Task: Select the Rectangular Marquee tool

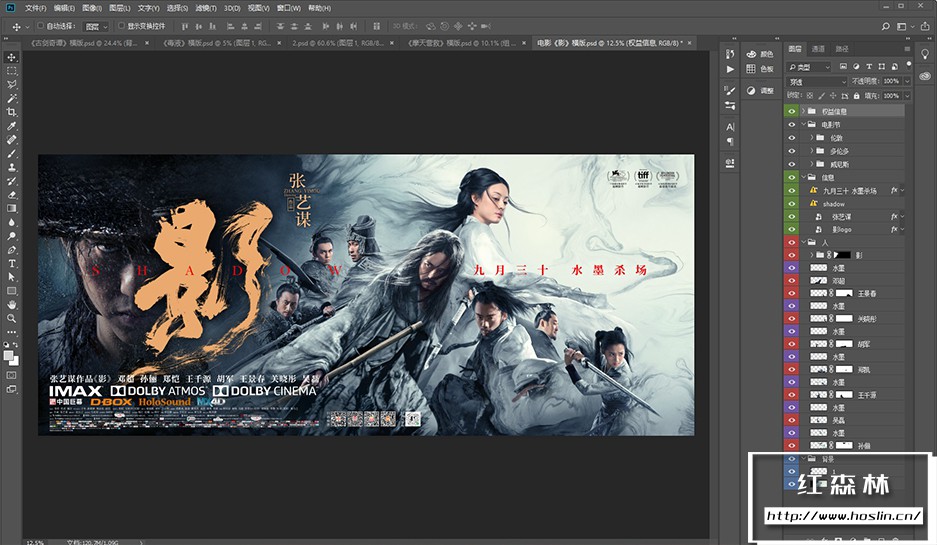Action: click(x=11, y=71)
